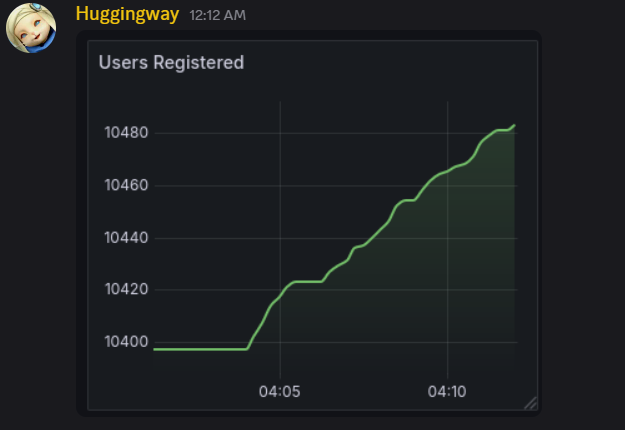
Task: Click the 04:05 time axis label
Action: click(280, 392)
